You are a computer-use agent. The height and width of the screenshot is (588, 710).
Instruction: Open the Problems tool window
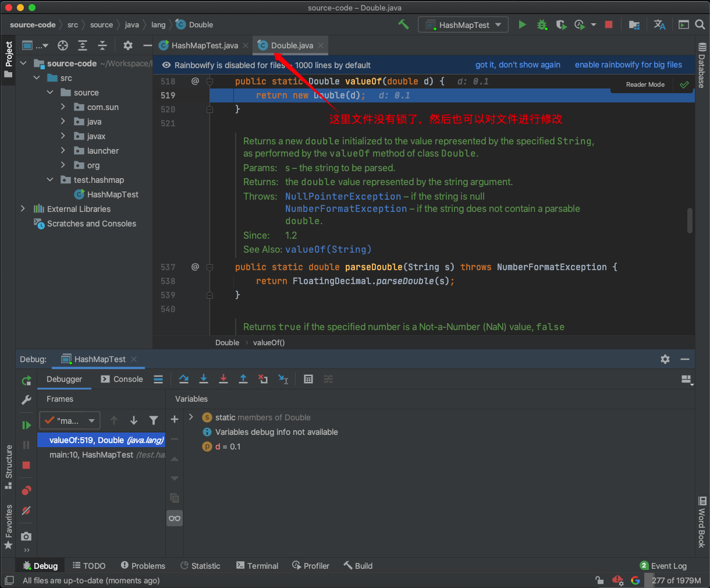(143, 566)
